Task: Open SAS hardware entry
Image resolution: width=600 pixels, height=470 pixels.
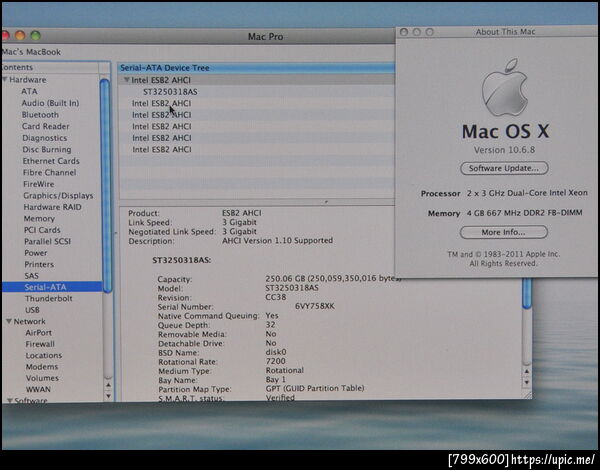Action: (31, 276)
